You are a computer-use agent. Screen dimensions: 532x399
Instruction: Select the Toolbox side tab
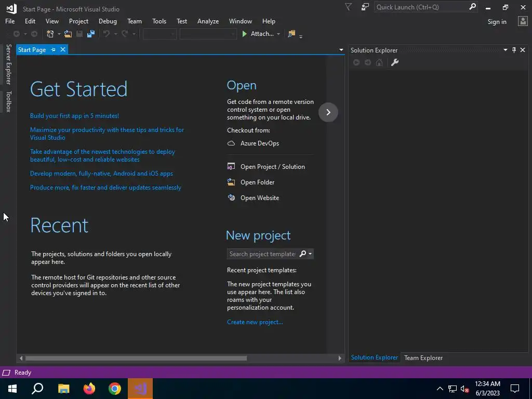pos(9,101)
